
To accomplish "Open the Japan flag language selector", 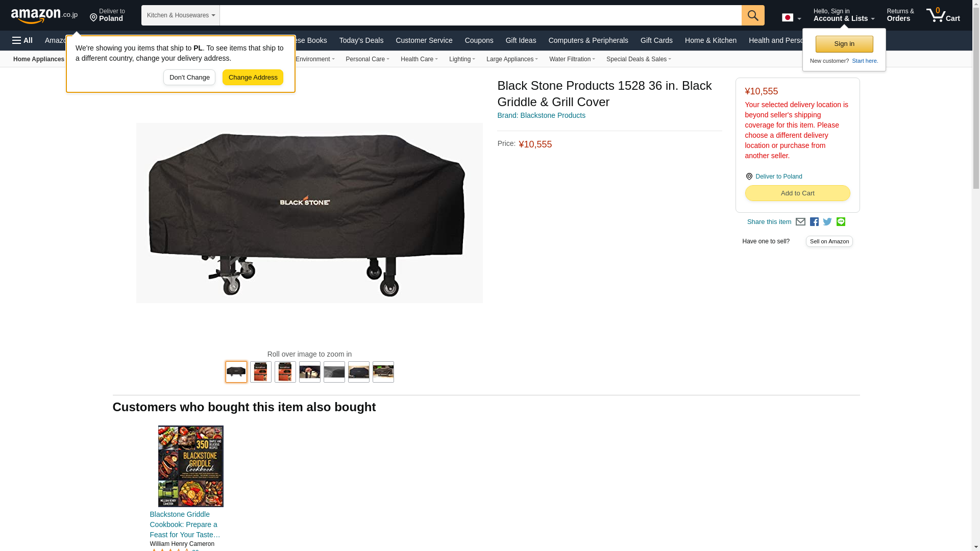I will click(x=791, y=17).
